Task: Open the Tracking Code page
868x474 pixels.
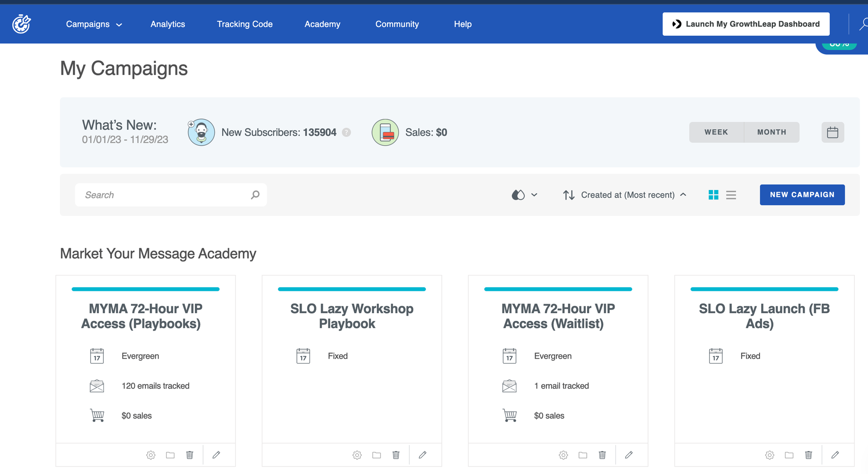Action: point(245,24)
